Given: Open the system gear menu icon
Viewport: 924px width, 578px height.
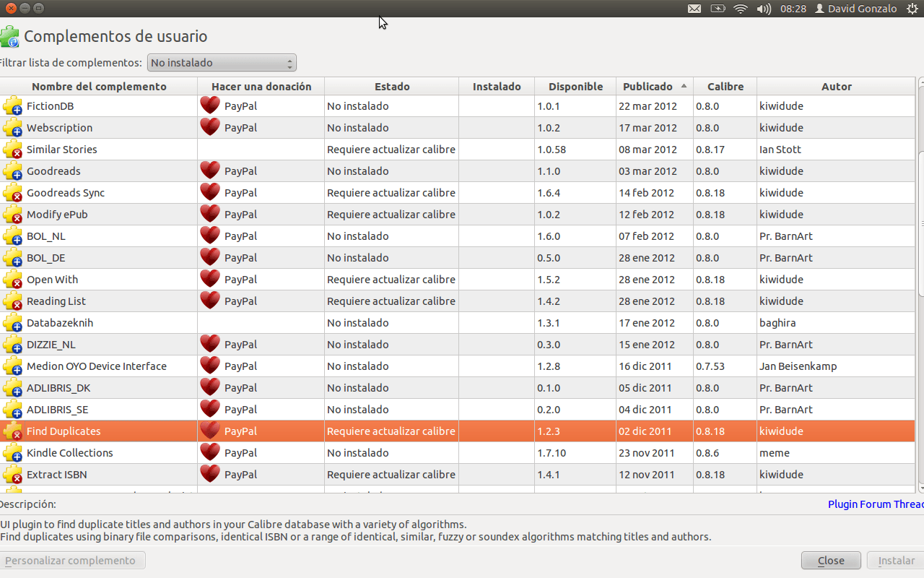Looking at the screenshot, I should (x=912, y=9).
